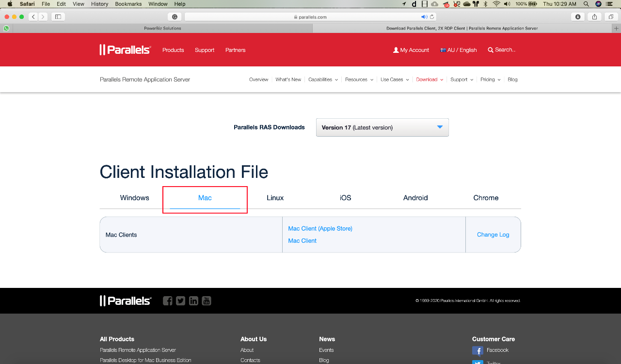The height and width of the screenshot is (364, 621).
Task: Open Partners in red header
Action: tap(236, 50)
